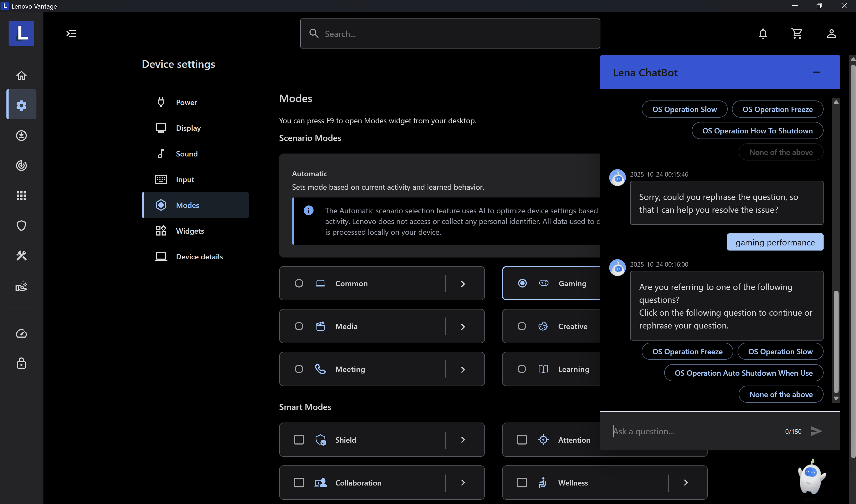856x504 pixels.
Task: Select the Media mode radio button
Action: [299, 326]
